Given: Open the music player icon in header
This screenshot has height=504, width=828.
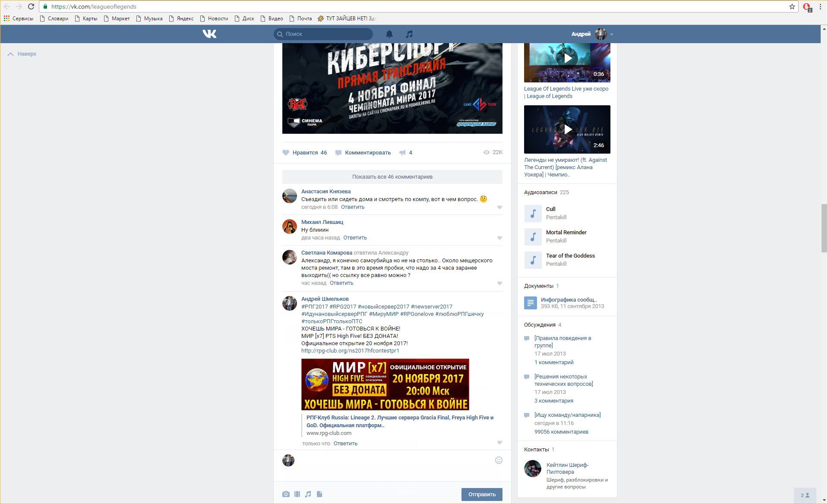Looking at the screenshot, I should pos(409,34).
